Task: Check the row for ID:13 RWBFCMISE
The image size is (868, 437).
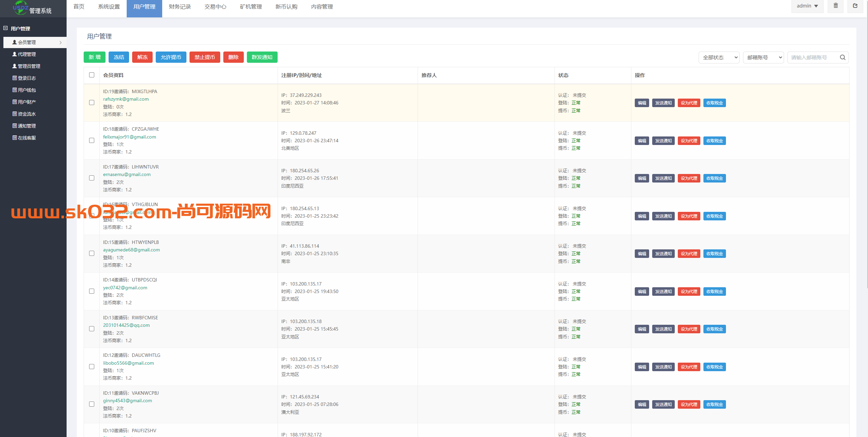Action: click(92, 329)
